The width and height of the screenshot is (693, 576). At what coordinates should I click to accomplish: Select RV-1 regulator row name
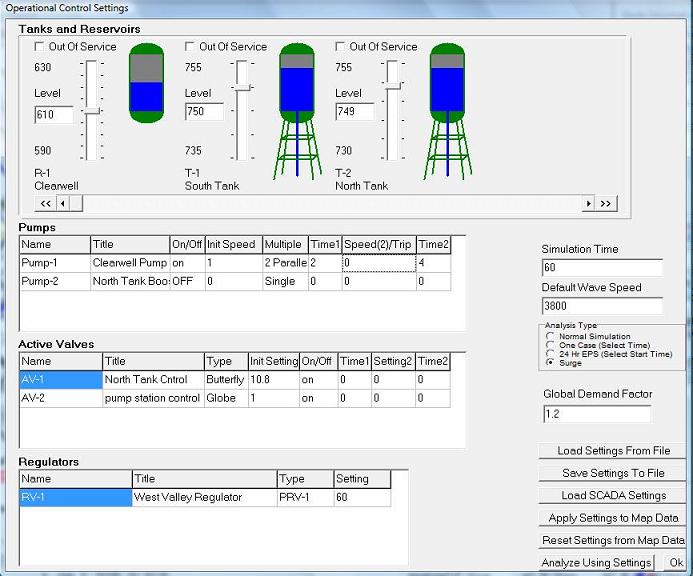(x=76, y=497)
